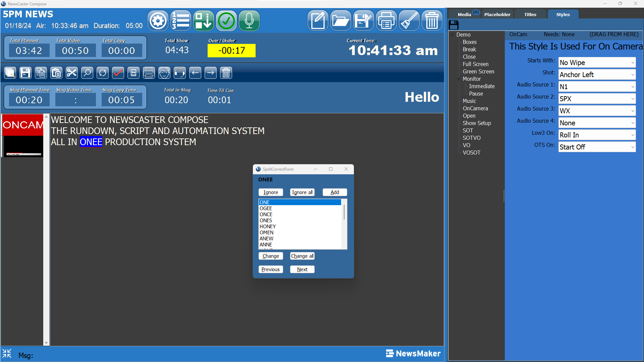Image resolution: width=644 pixels, height=362 pixels.
Task: Collapse the Monitor tree node
Action: (x=459, y=79)
